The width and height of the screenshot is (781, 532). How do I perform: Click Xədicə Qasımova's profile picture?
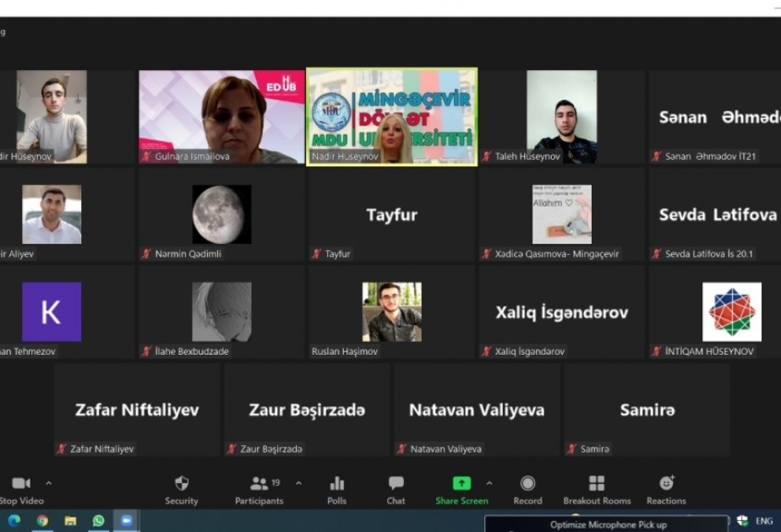(562, 214)
